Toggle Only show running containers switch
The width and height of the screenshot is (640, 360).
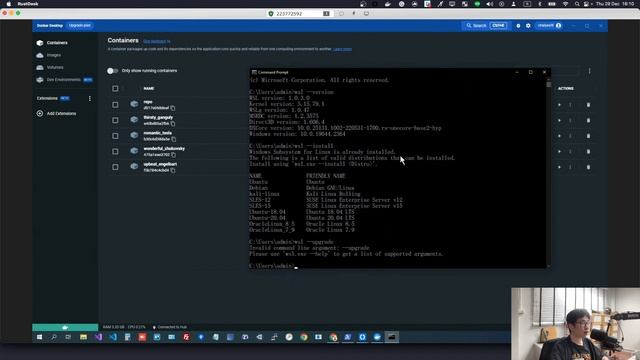pyautogui.click(x=112, y=71)
